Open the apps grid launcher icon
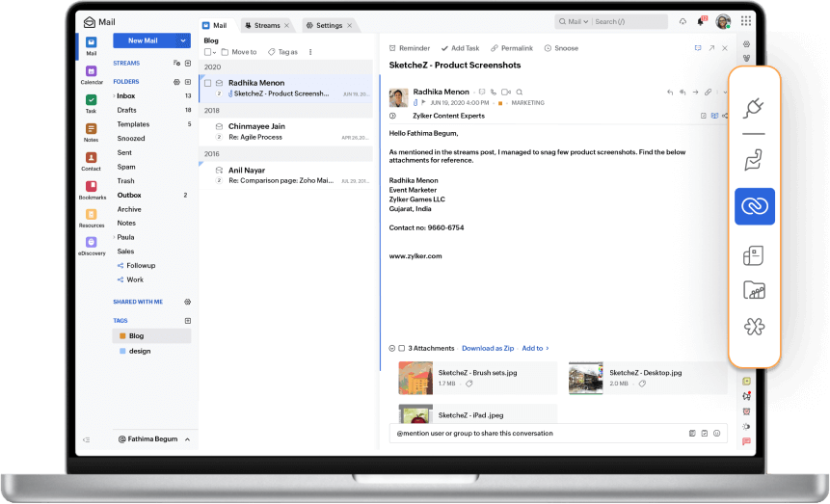Image resolution: width=830 pixels, height=504 pixels. point(746,21)
